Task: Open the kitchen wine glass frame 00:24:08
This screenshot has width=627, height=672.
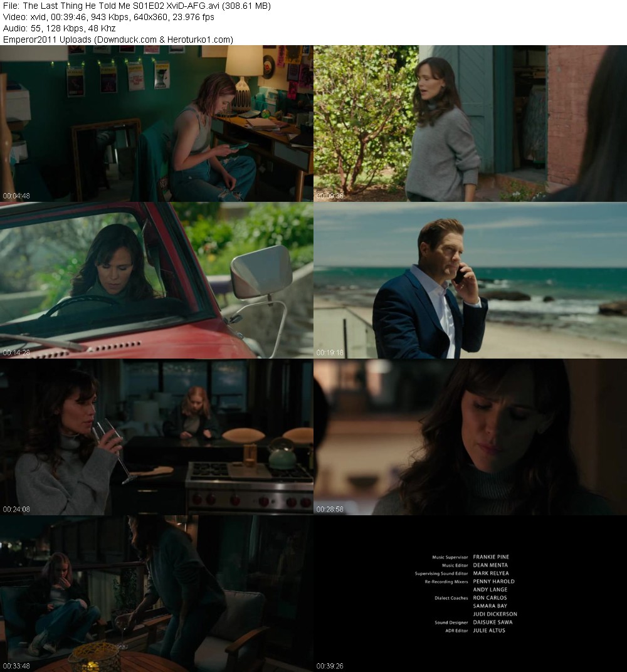Action: (x=156, y=437)
